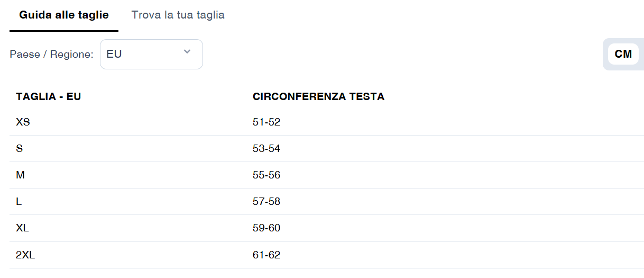Image resolution: width=644 pixels, height=278 pixels.
Task: Select the L size cell
Action: click(19, 201)
